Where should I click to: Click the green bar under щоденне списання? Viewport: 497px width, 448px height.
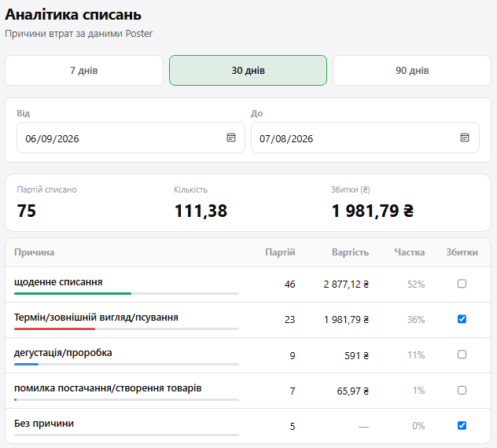coord(72,294)
